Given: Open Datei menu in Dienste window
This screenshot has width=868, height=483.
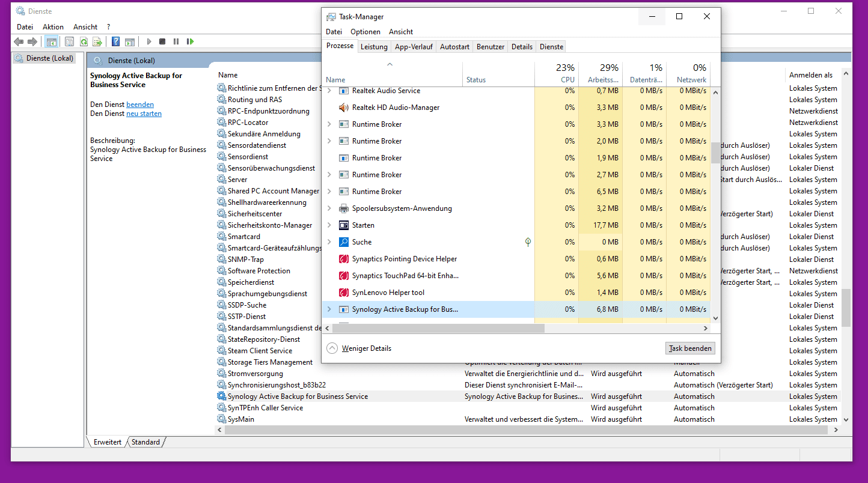Looking at the screenshot, I should tap(25, 27).
